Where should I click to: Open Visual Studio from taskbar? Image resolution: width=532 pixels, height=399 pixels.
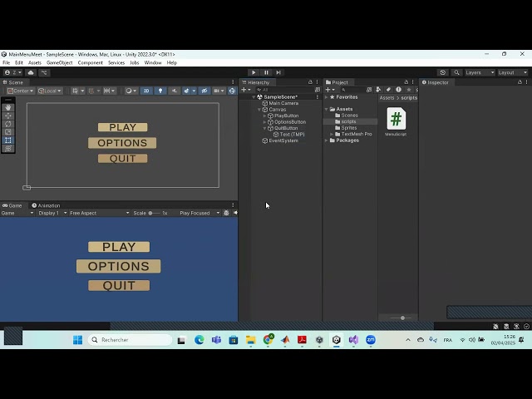tap(353, 340)
